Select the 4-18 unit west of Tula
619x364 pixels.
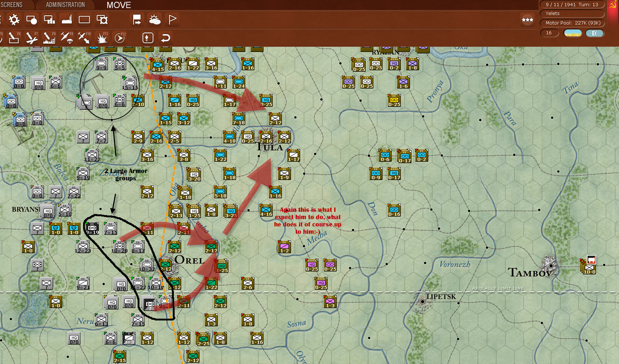pos(230,137)
